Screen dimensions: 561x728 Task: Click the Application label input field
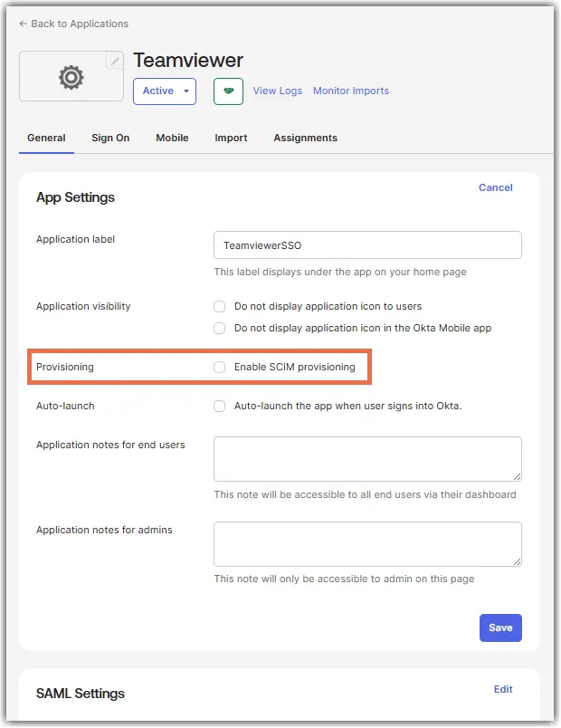(x=367, y=245)
